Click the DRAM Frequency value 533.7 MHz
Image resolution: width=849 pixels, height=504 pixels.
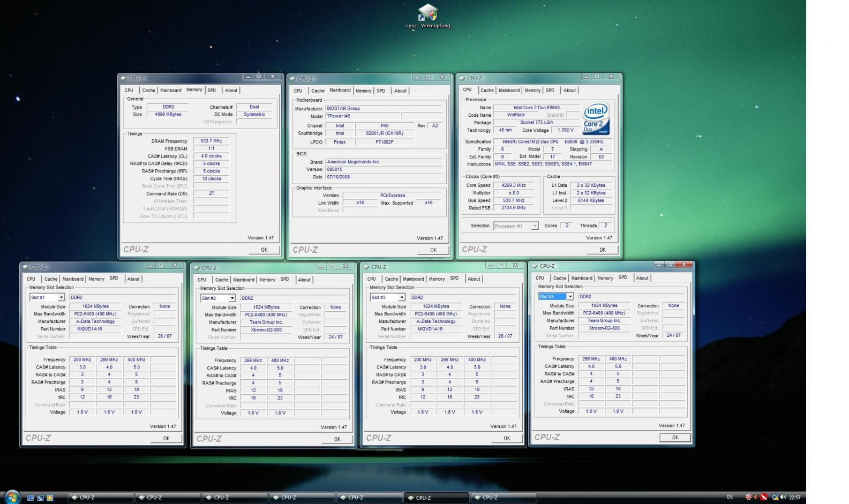tap(212, 141)
